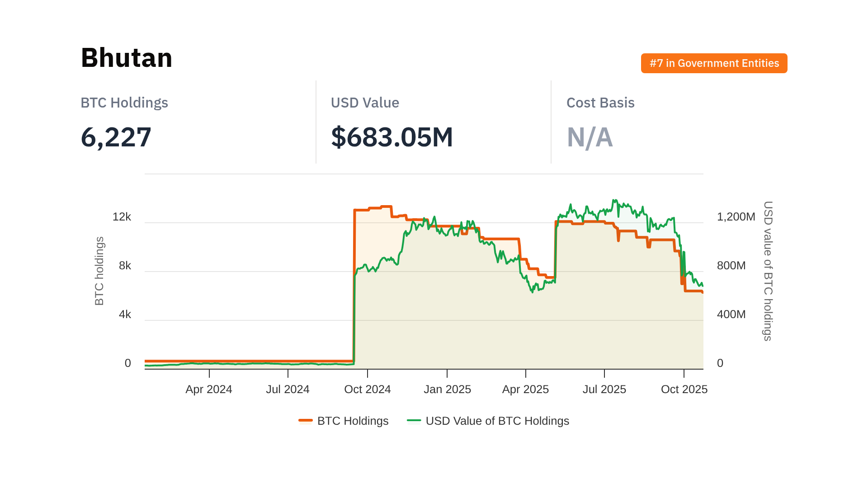Click the Apr 2024 axis label

[209, 389]
